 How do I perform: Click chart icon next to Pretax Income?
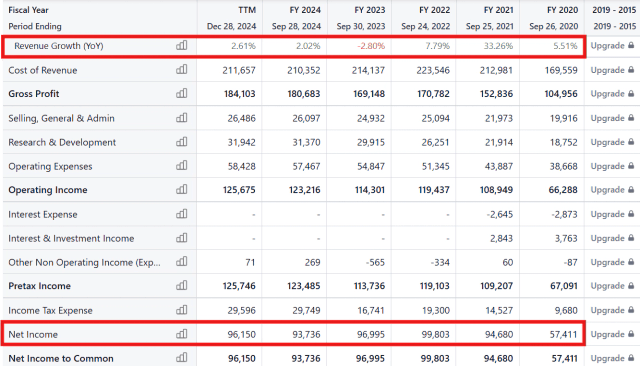182,285
